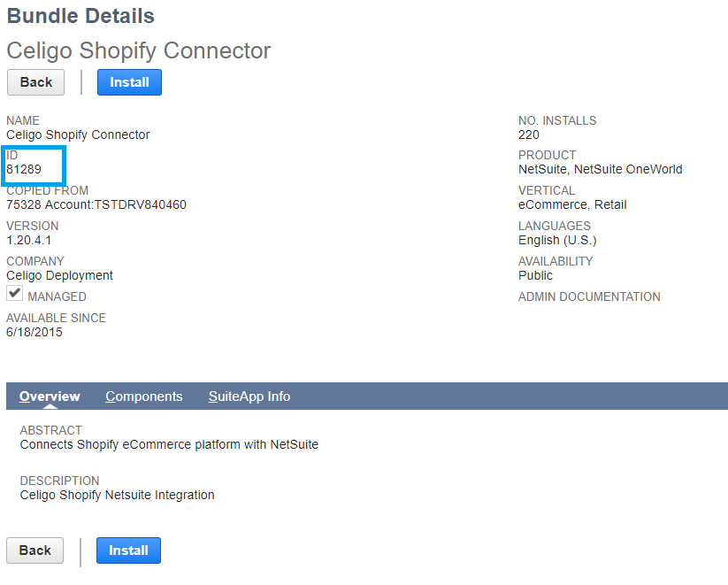Click the name value Celigo Shopify Connector

pyautogui.click(x=78, y=135)
